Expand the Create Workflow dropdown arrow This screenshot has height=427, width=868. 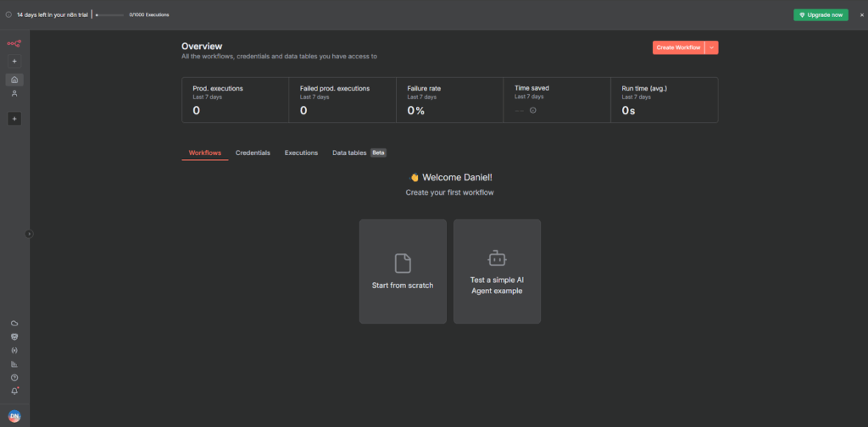pyautogui.click(x=712, y=47)
